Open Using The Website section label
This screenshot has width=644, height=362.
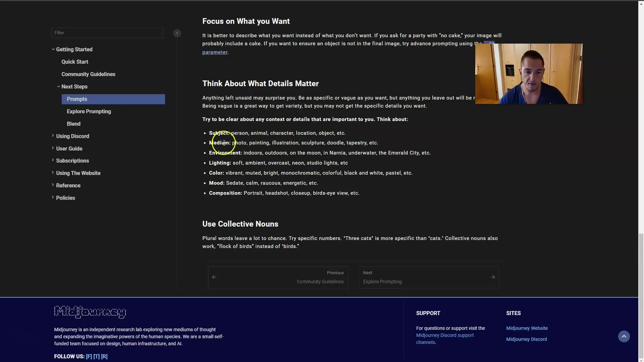(x=78, y=173)
